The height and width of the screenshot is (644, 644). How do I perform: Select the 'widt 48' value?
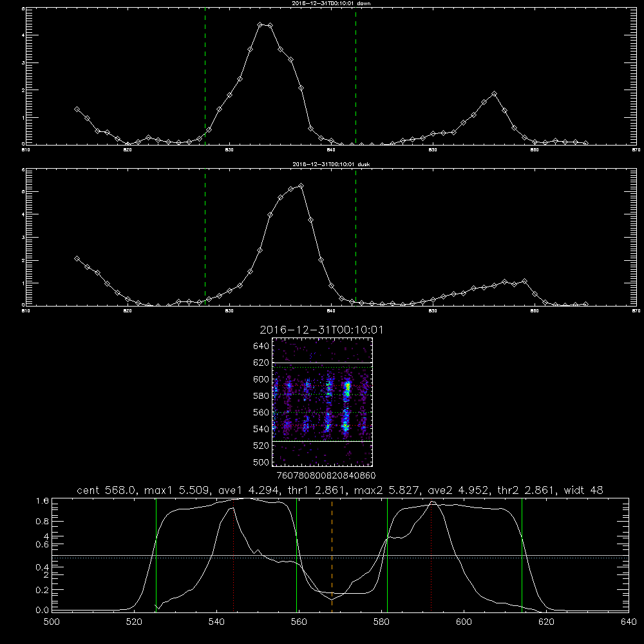(x=583, y=490)
